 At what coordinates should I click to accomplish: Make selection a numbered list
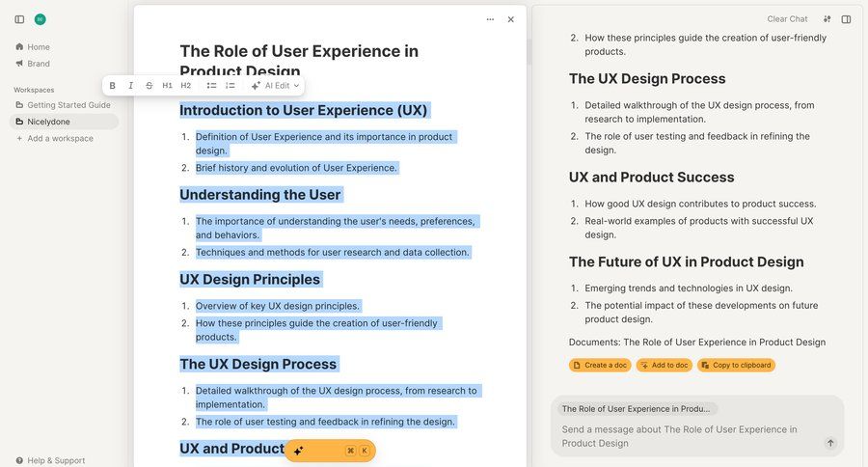231,85
